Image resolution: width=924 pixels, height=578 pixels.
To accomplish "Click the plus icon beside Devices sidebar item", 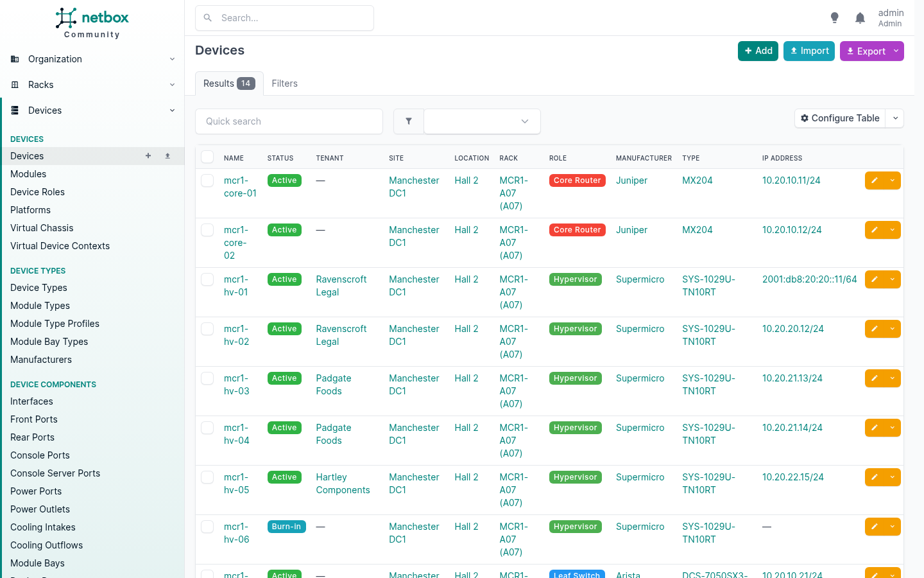I will (148, 156).
